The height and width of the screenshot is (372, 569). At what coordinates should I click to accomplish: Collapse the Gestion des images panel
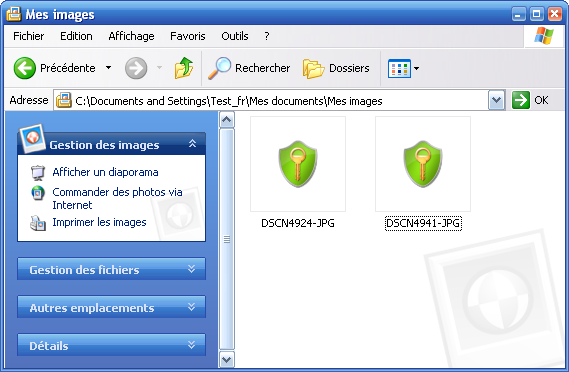(192, 144)
